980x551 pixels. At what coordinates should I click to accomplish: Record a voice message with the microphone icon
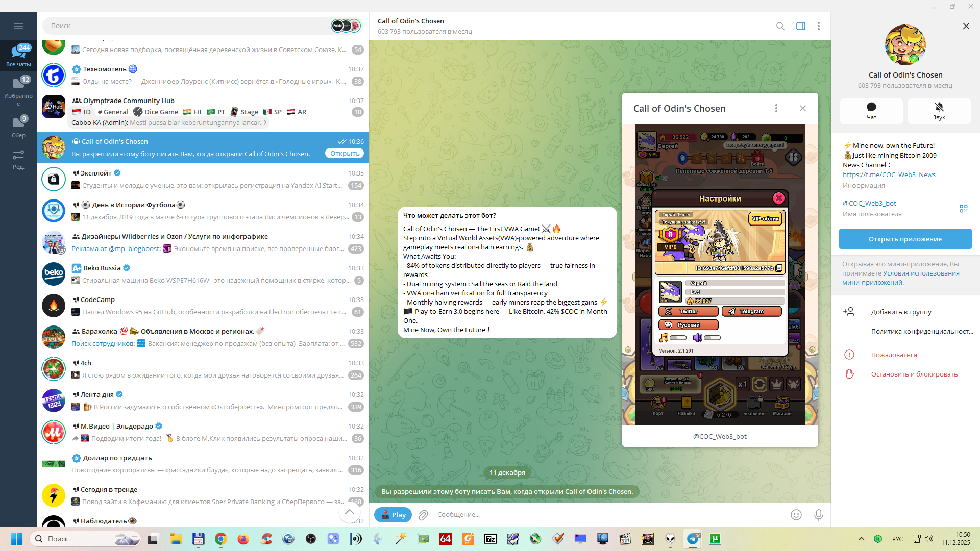coord(818,515)
